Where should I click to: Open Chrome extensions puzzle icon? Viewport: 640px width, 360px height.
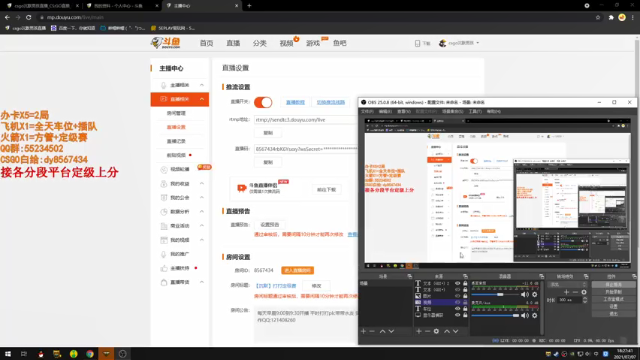pyautogui.click(x=611, y=17)
